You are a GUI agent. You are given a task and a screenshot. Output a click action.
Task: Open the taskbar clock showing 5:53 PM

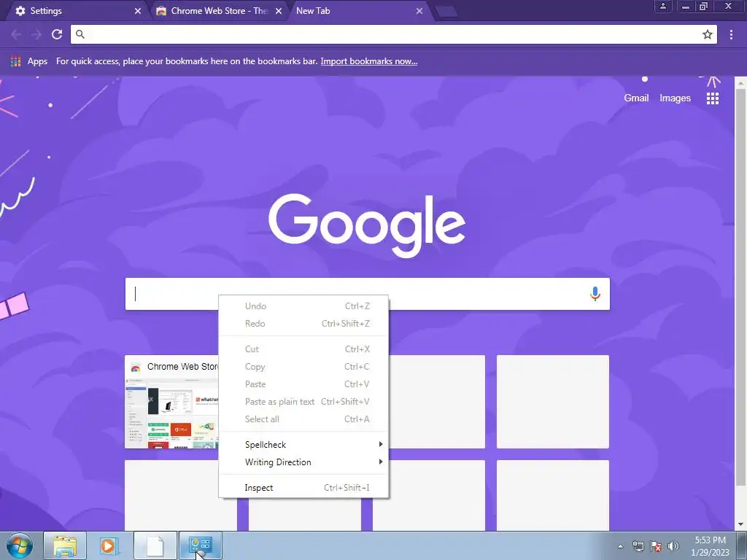coord(710,546)
